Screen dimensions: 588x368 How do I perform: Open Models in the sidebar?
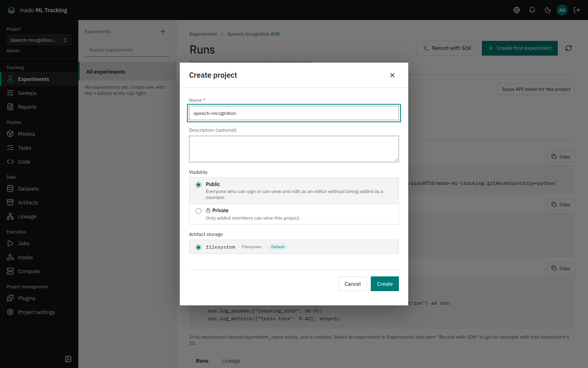[39, 134]
